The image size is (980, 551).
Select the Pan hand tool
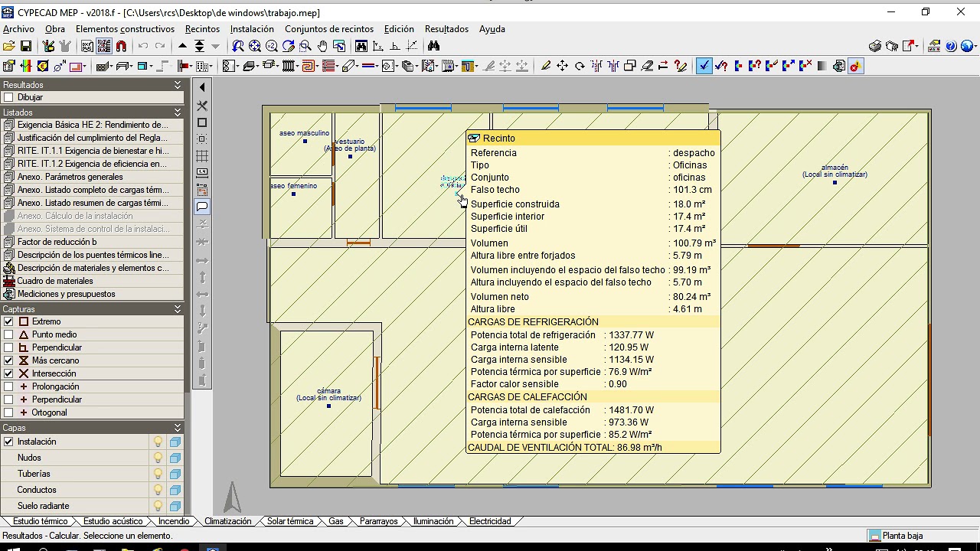coord(322,47)
